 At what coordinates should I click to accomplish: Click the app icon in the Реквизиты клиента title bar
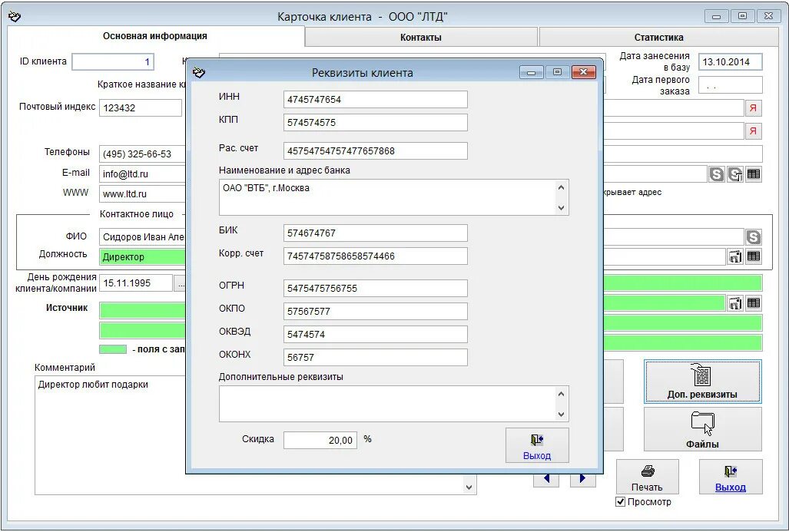click(x=199, y=73)
